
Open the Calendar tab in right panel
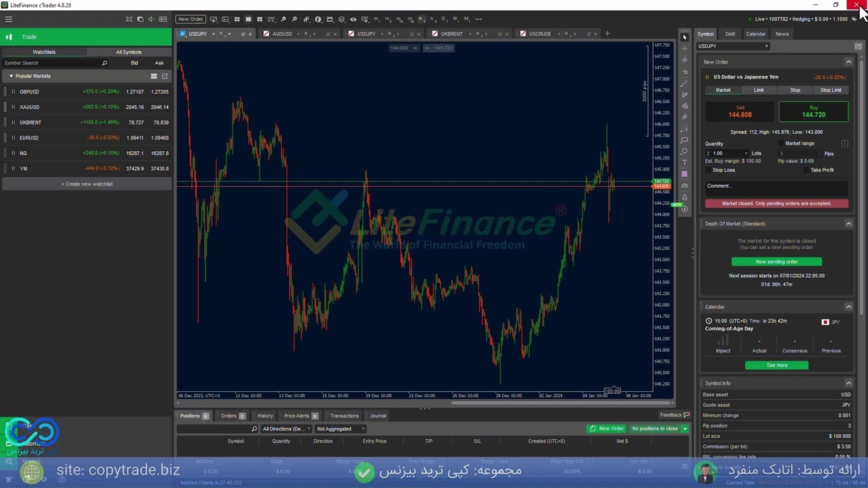pyautogui.click(x=755, y=34)
